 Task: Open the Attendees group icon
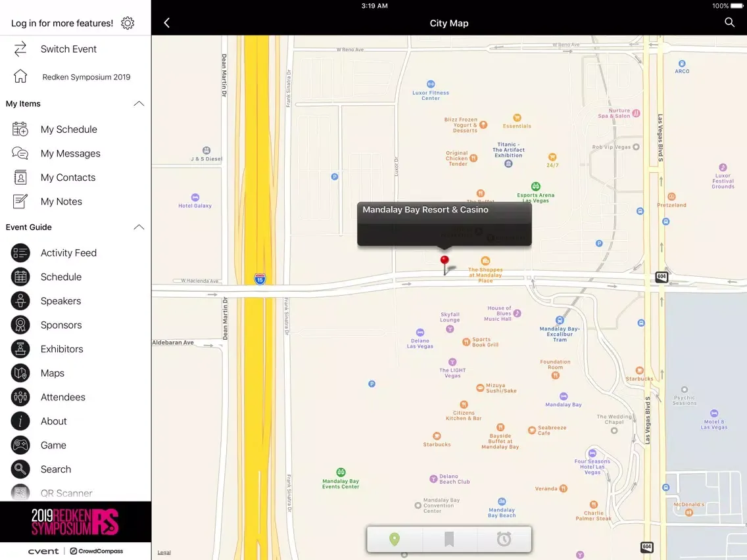point(20,397)
